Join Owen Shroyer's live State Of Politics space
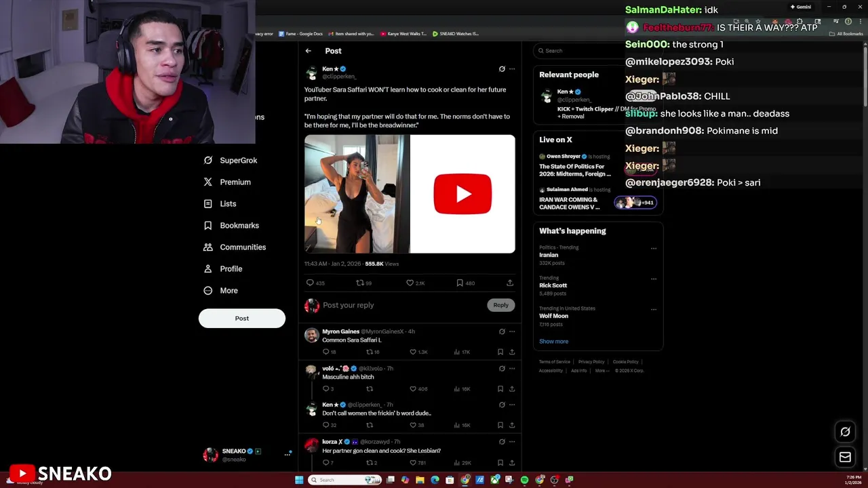The image size is (868, 488). [x=575, y=170]
